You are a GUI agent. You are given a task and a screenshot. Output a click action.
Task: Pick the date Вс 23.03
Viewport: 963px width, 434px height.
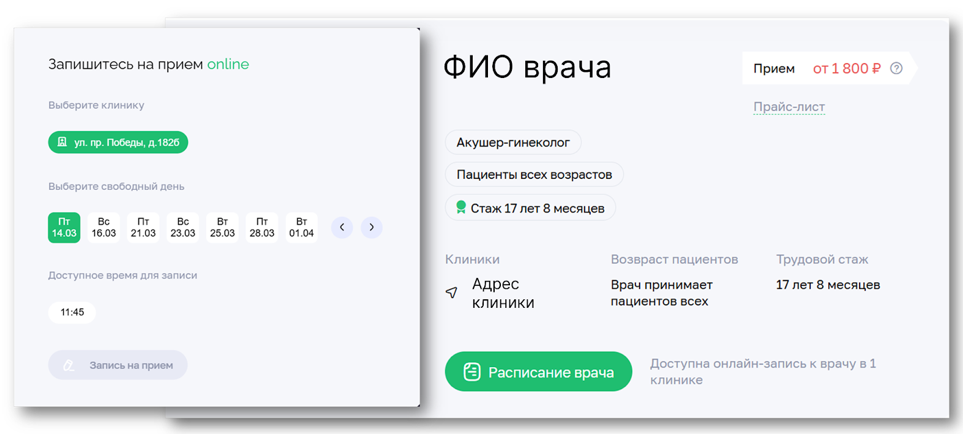click(183, 228)
